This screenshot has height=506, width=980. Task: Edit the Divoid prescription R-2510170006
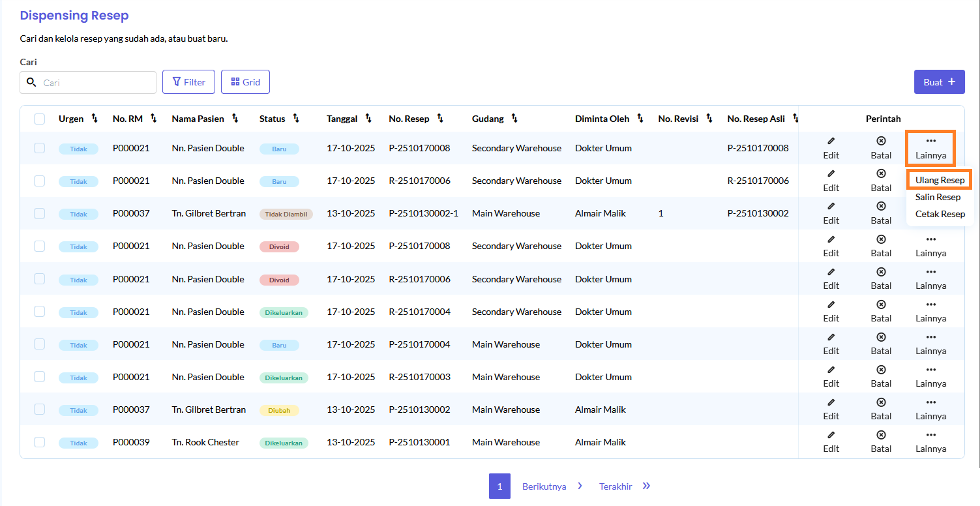click(831, 278)
